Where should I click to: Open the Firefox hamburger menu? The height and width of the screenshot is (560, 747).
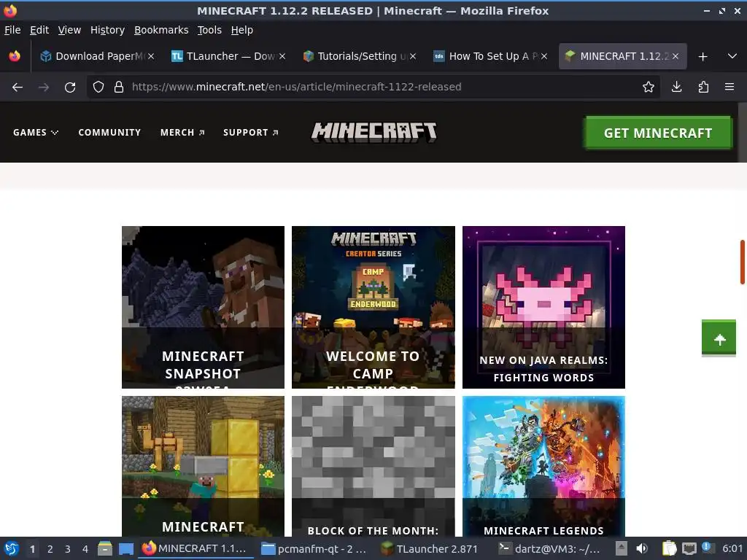coord(729,87)
